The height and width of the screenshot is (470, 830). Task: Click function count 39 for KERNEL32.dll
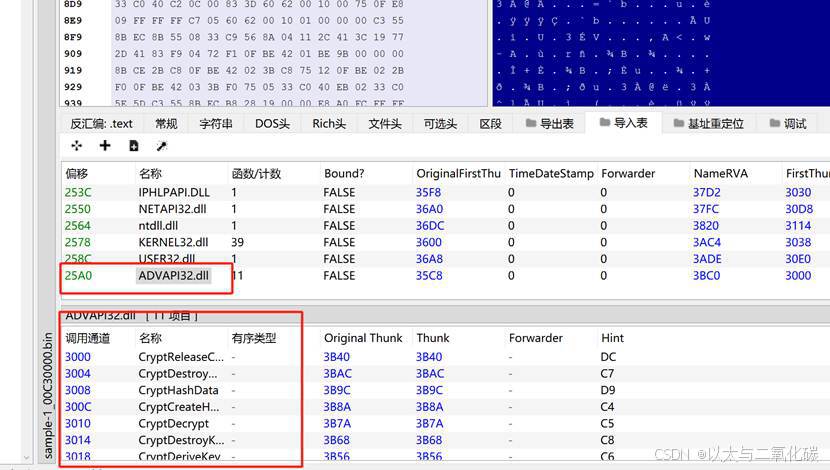(237, 242)
